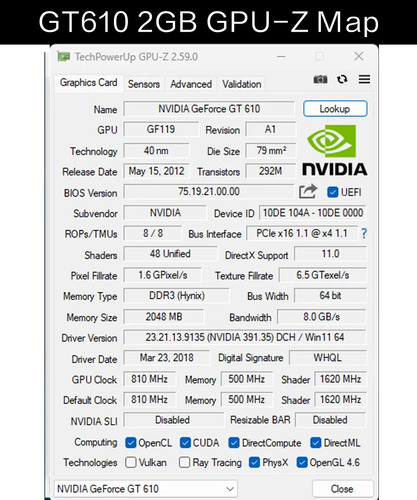The width and height of the screenshot is (417, 500).
Task: Toggle the UEFI checkbox
Action: (x=332, y=192)
